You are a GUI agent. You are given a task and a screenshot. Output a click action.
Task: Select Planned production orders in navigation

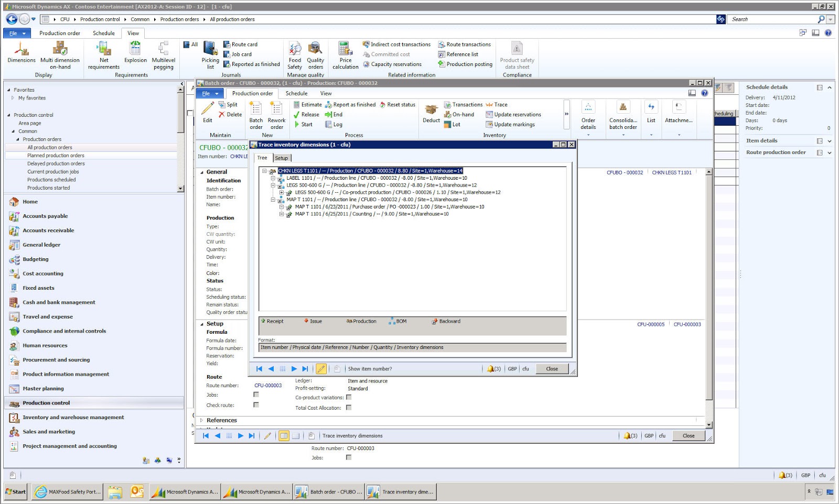[56, 156]
